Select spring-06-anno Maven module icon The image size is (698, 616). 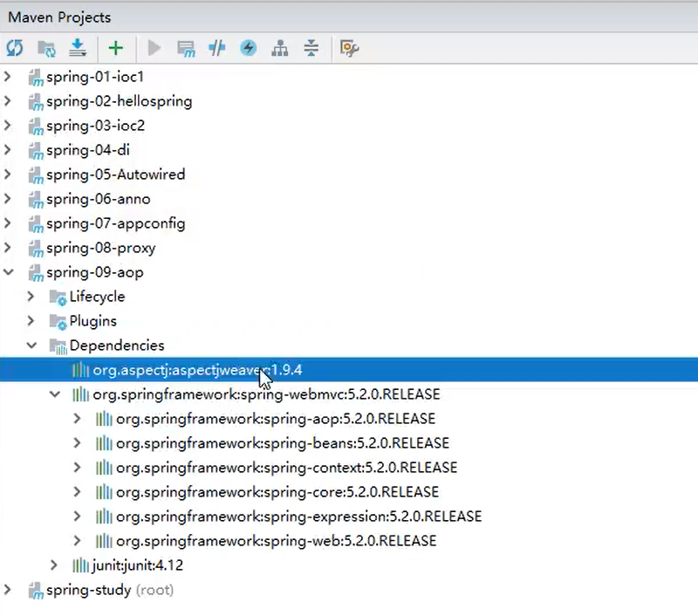36,200
